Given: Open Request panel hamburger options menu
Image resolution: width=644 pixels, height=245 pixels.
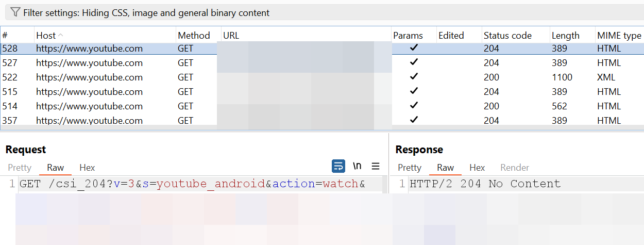Looking at the screenshot, I should [x=376, y=166].
